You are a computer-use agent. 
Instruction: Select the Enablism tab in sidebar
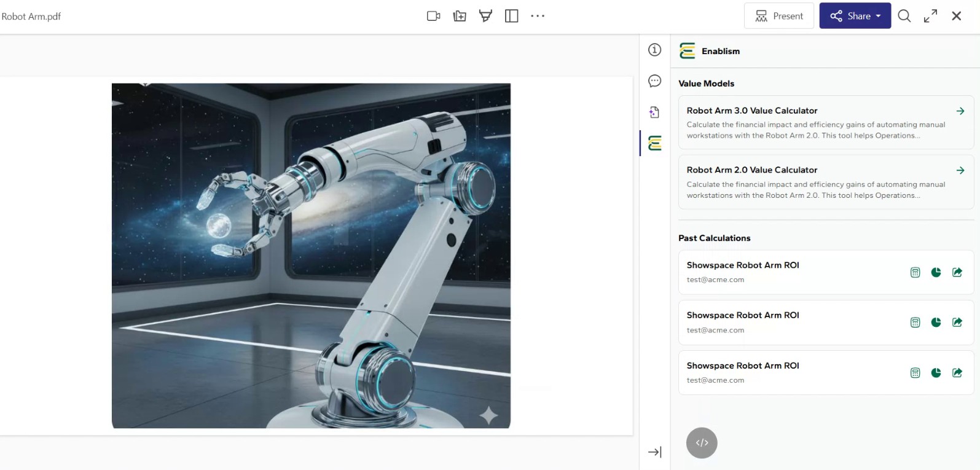tap(655, 144)
